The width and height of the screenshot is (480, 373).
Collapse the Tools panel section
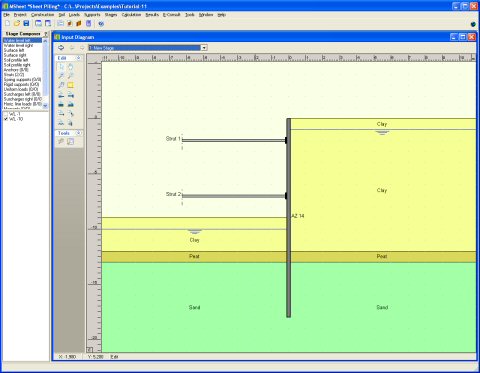78,133
